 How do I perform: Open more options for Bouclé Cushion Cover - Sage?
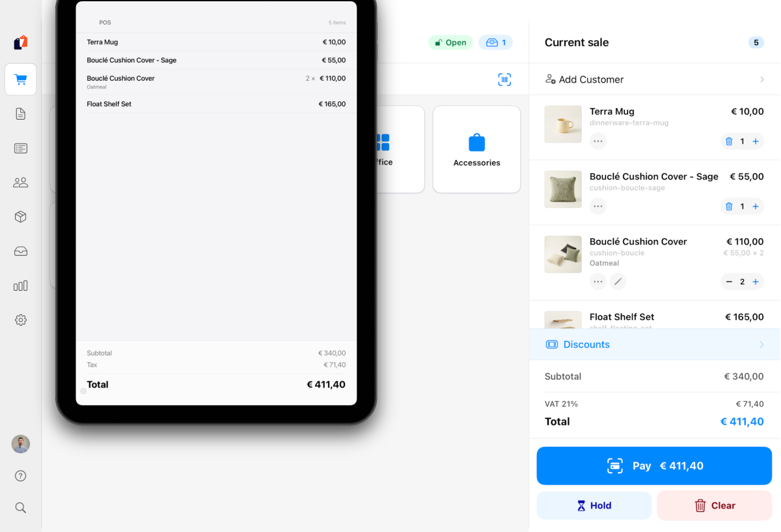[598, 206]
